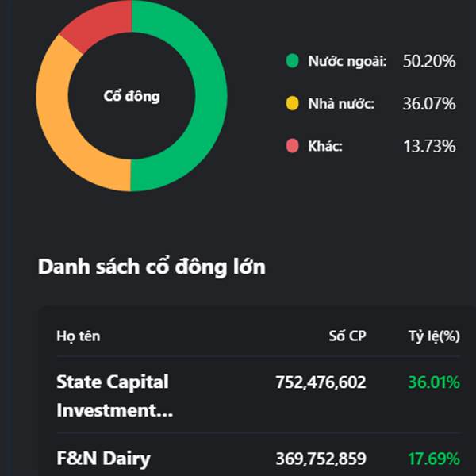The height and width of the screenshot is (476, 476).
Task: Click the Cổ đông label in donut center
Action: point(132,97)
